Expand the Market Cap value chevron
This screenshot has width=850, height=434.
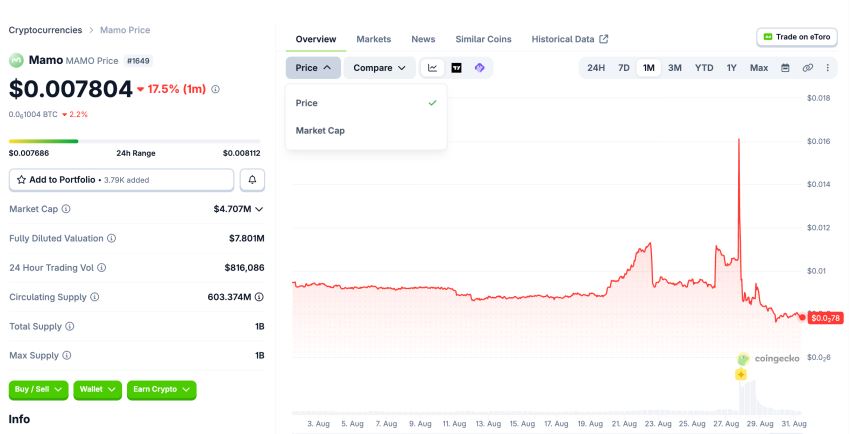pos(259,209)
